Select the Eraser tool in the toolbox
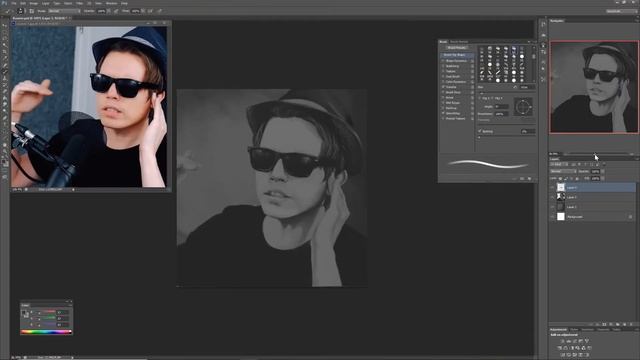The image size is (640, 360). 5,91
